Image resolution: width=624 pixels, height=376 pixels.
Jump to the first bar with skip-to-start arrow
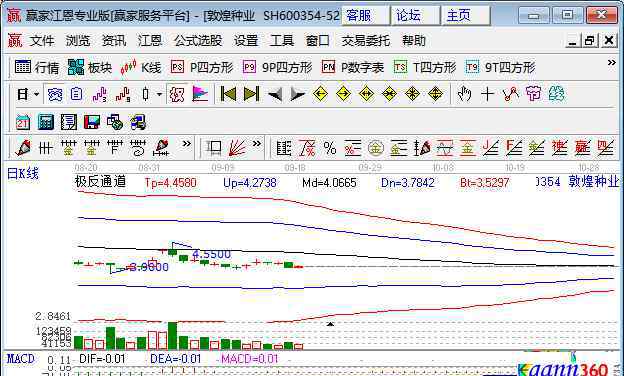point(228,94)
